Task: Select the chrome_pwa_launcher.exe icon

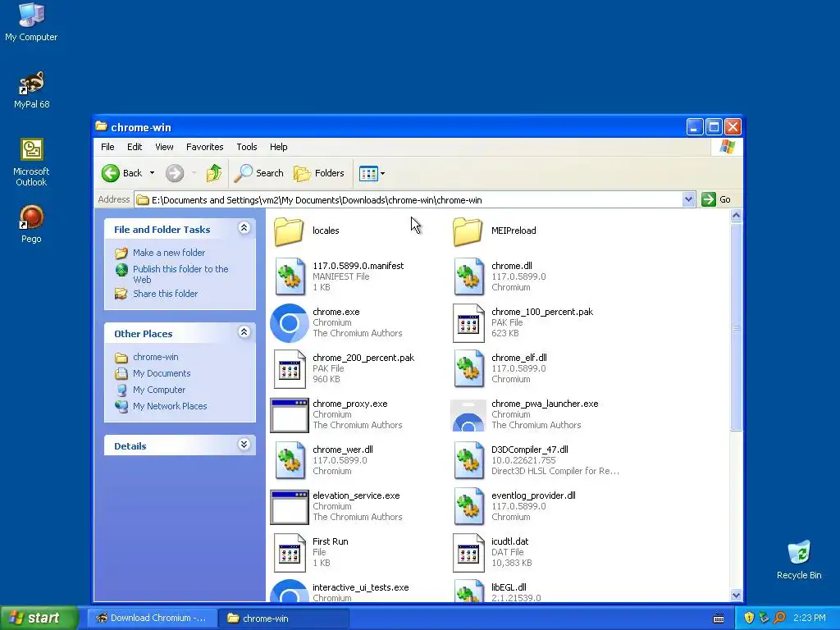Action: (468, 415)
